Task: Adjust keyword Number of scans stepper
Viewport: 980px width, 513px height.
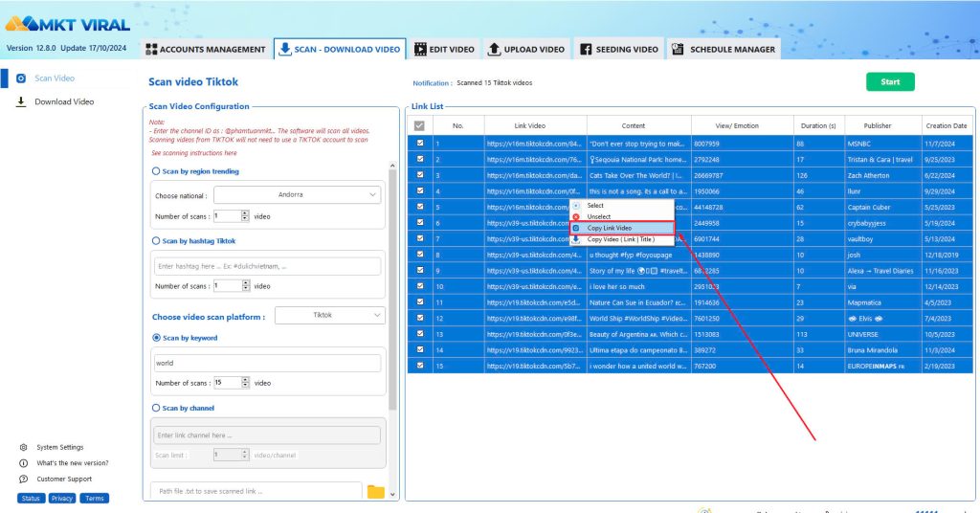Action: click(x=245, y=383)
